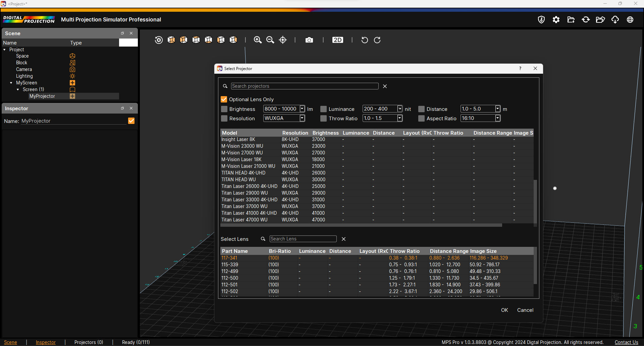This screenshot has height=346, width=644.
Task: Click the sync refresh icon in header
Action: point(586,19)
